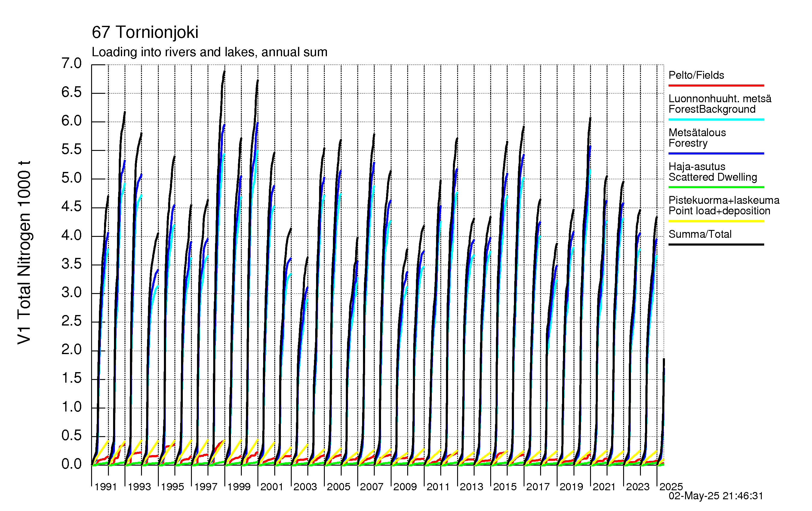Click the red Pelto/Fields legend line
The height and width of the screenshot is (511, 812).
pos(716,86)
